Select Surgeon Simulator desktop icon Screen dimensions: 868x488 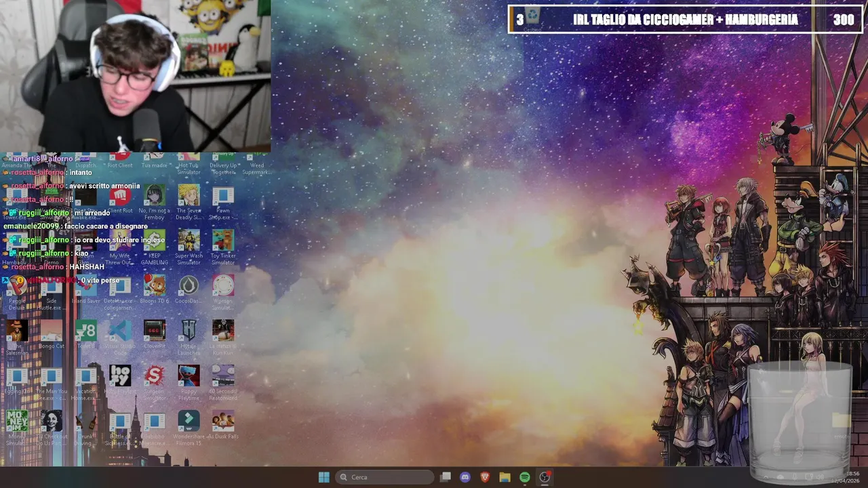pos(154,384)
